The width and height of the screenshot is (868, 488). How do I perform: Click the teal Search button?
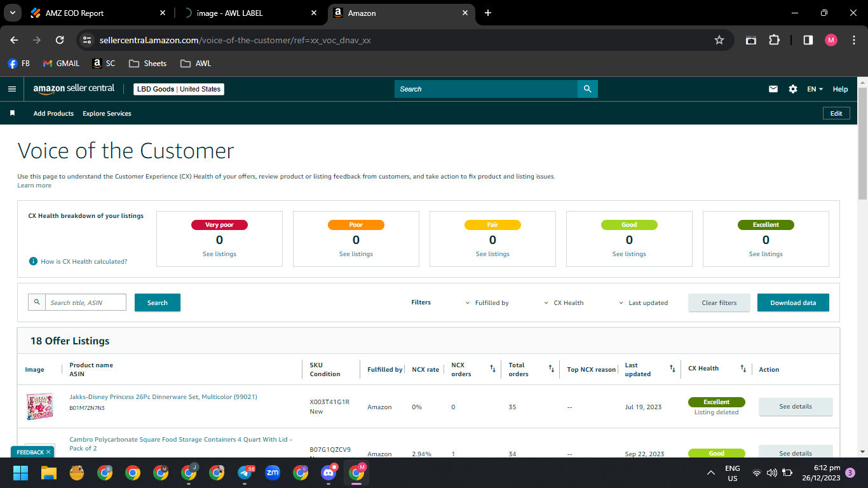(158, 302)
